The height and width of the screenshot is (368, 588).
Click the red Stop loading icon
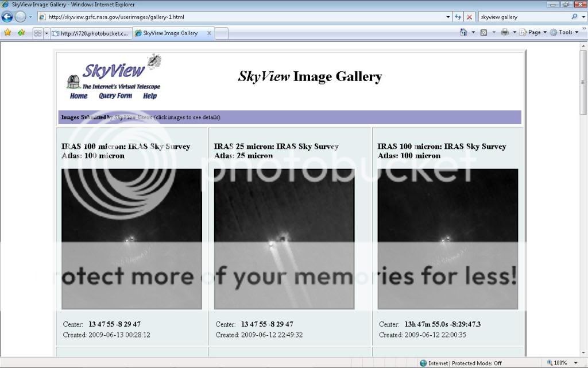(470, 17)
